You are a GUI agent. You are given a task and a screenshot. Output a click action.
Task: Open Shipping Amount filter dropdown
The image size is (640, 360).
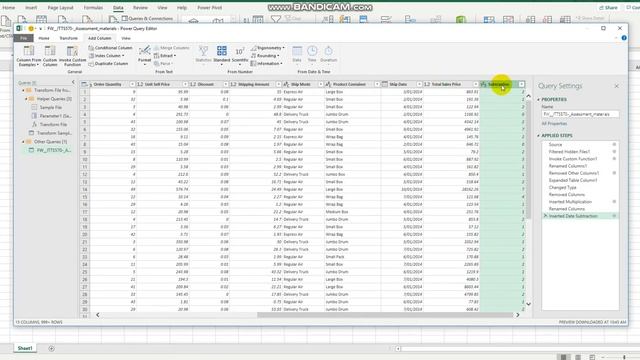coord(278,84)
